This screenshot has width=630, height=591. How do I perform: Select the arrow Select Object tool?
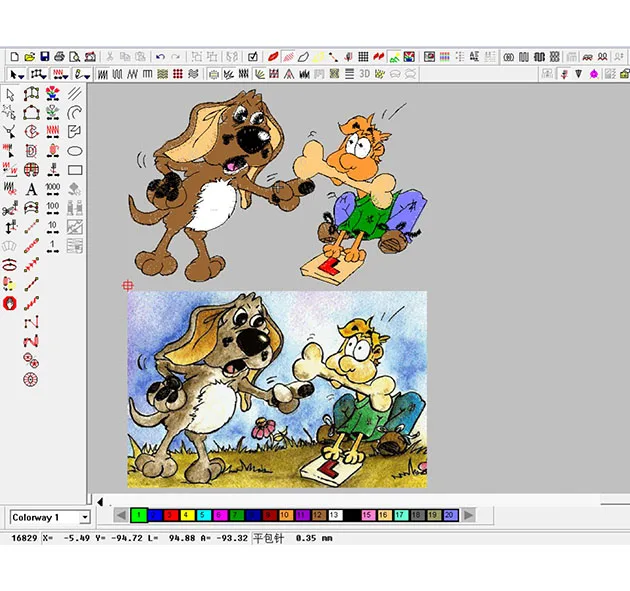pyautogui.click(x=10, y=94)
